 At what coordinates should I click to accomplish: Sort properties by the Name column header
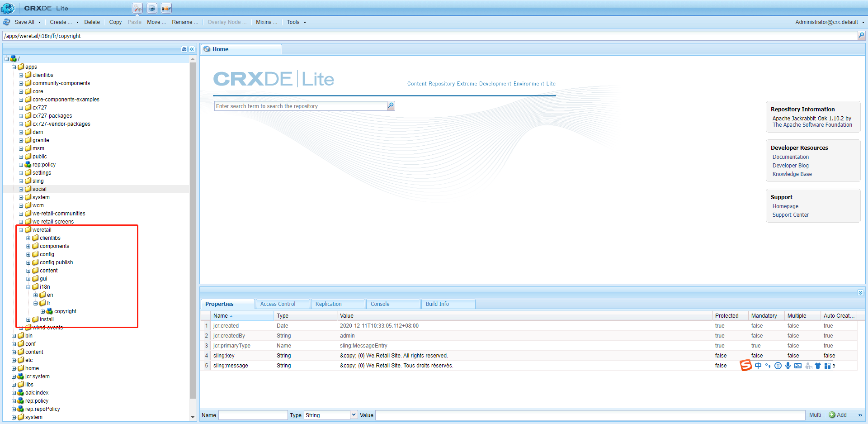242,316
